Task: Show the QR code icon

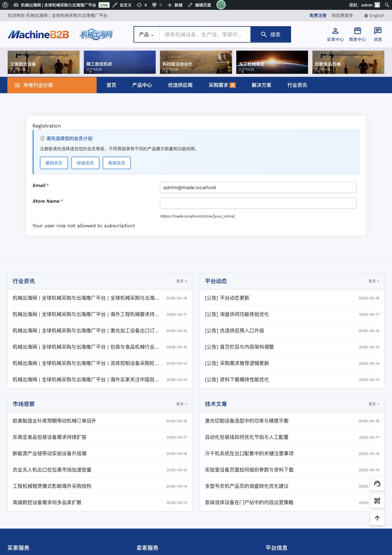Action: coord(377,501)
